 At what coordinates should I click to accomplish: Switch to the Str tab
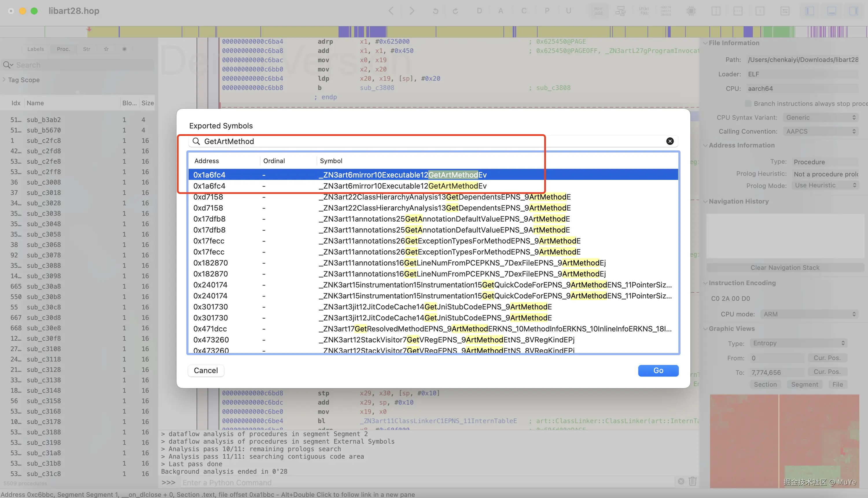(86, 49)
